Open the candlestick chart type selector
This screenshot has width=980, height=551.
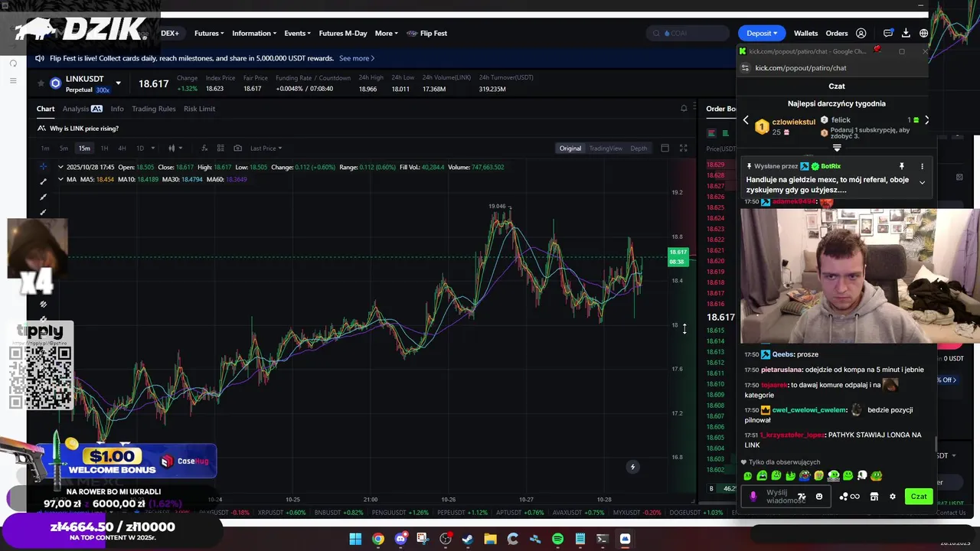(174, 148)
